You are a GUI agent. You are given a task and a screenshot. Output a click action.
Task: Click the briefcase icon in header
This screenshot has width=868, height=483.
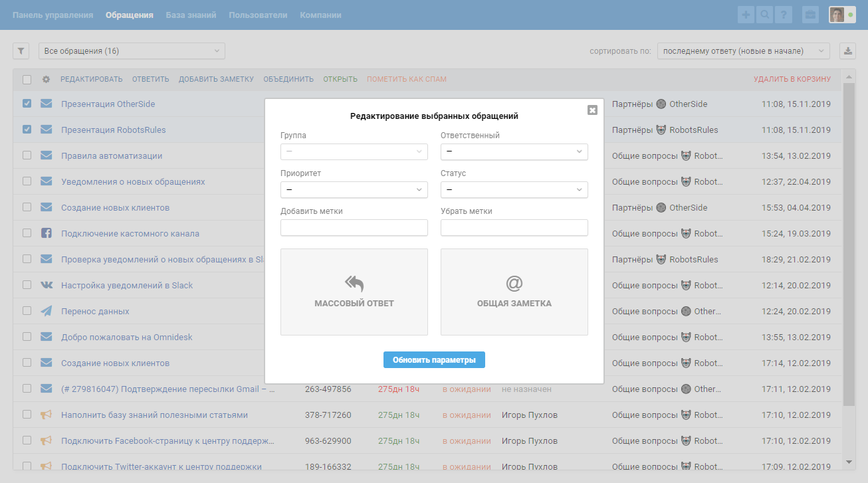pyautogui.click(x=810, y=15)
